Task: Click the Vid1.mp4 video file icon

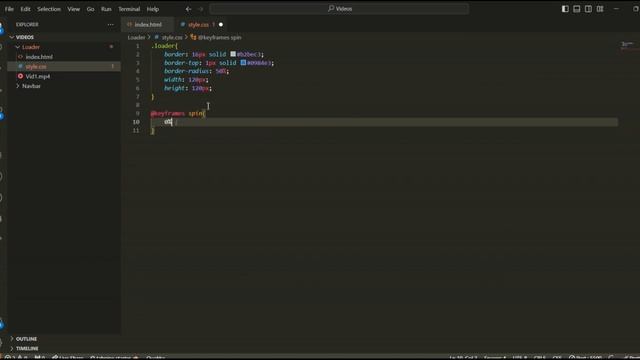Action: point(20,76)
